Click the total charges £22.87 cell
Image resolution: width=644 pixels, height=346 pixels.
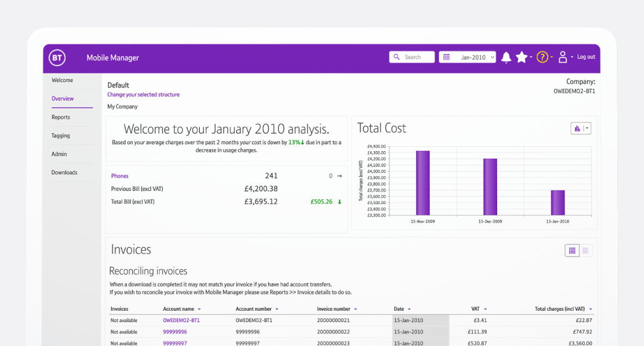pyautogui.click(x=584, y=320)
